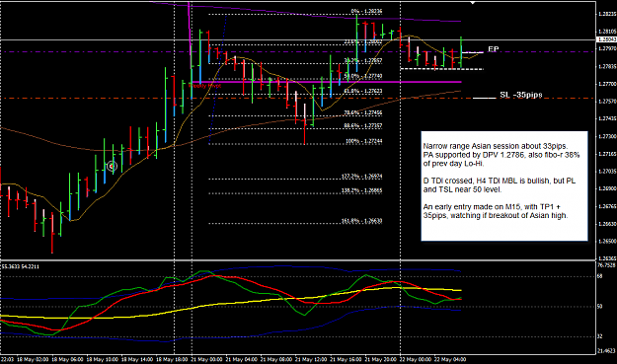The height and width of the screenshot is (364, 617).
Task: Click the '35pips, watching if breakout' line
Action: point(496,215)
